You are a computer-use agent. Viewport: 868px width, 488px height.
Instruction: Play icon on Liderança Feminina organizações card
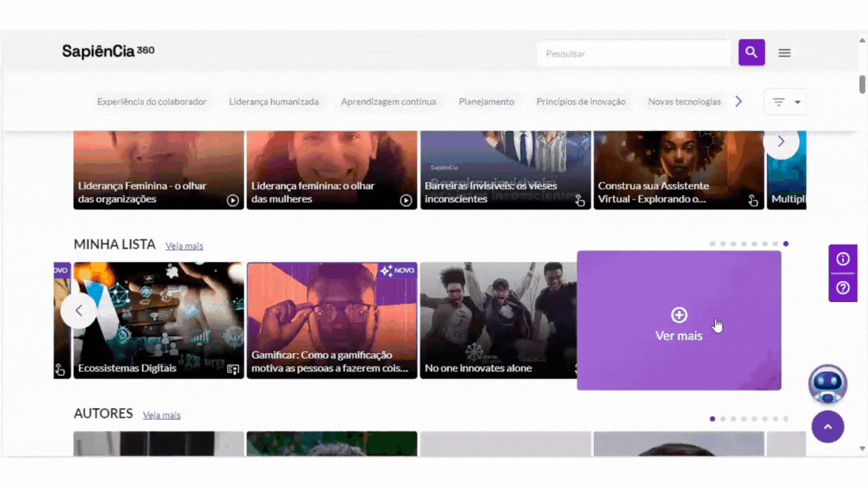coord(233,200)
